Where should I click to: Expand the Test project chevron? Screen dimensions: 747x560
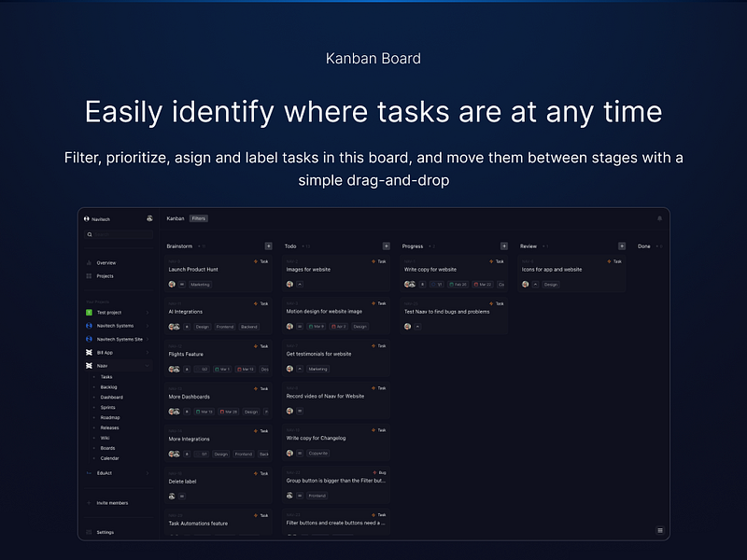tap(148, 313)
